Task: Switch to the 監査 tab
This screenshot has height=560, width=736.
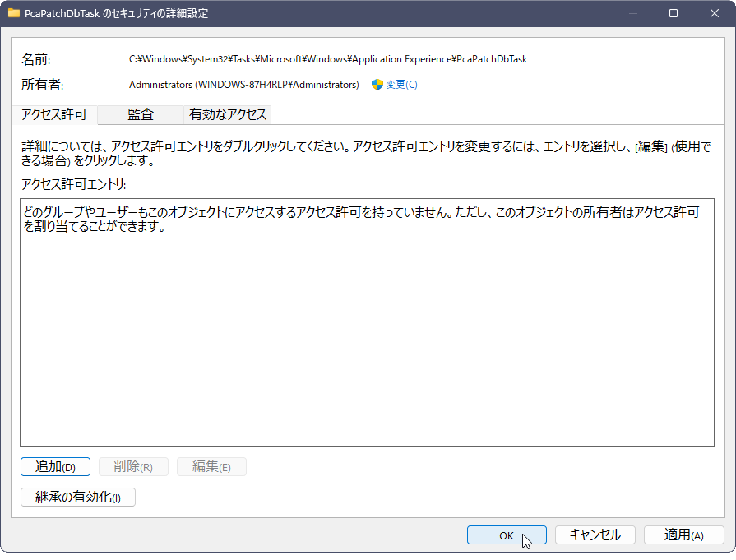Action: [x=141, y=114]
